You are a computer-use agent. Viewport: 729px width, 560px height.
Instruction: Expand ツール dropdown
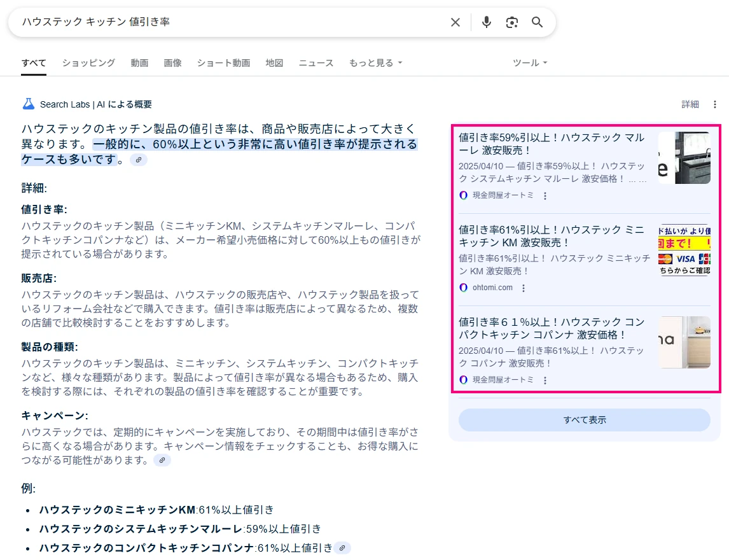click(530, 63)
